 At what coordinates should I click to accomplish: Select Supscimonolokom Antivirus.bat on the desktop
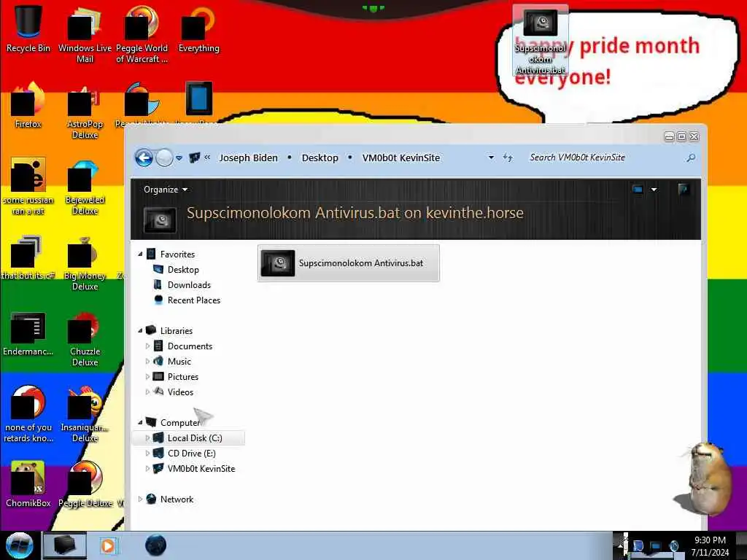pyautogui.click(x=541, y=40)
